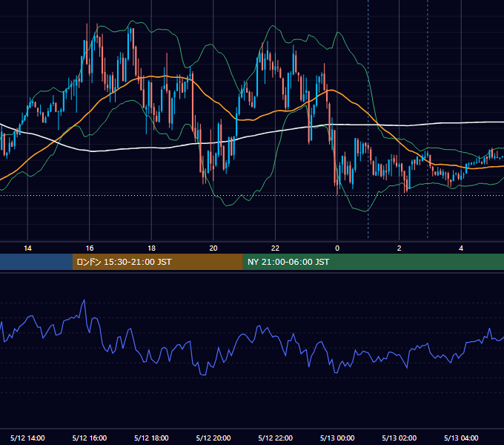
Task: Click the 5/12 16:00 date label
Action: coord(90,438)
